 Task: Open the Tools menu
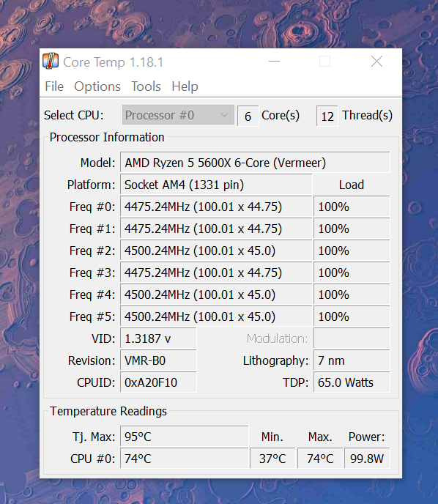pyautogui.click(x=146, y=86)
